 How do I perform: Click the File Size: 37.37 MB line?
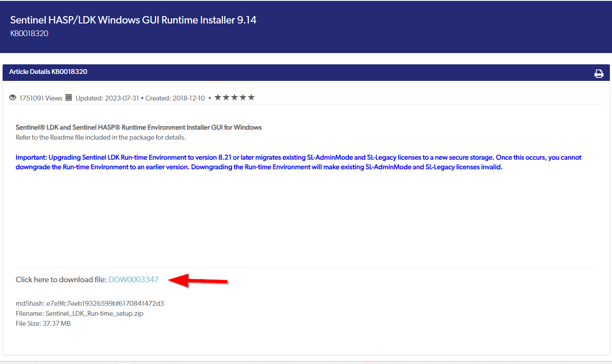43,324
